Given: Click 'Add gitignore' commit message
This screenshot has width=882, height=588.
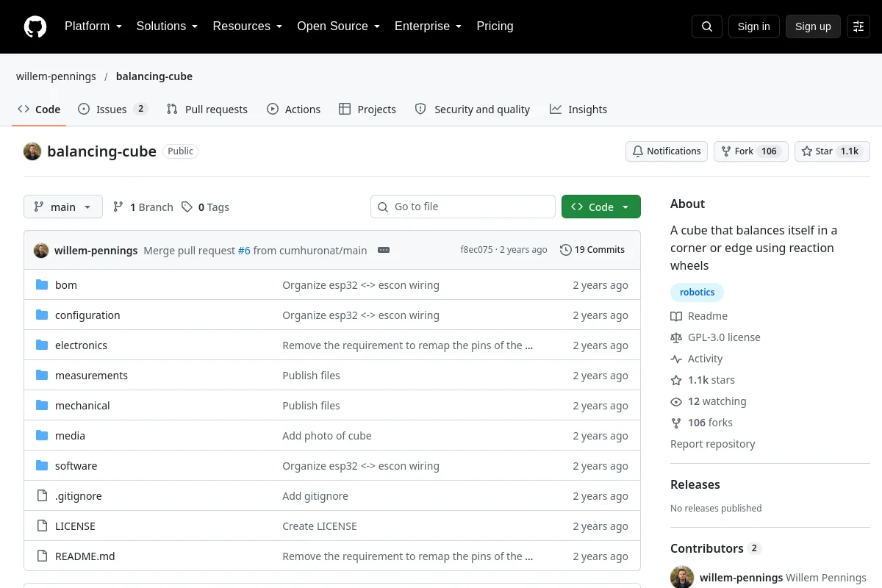Looking at the screenshot, I should pos(315,496).
